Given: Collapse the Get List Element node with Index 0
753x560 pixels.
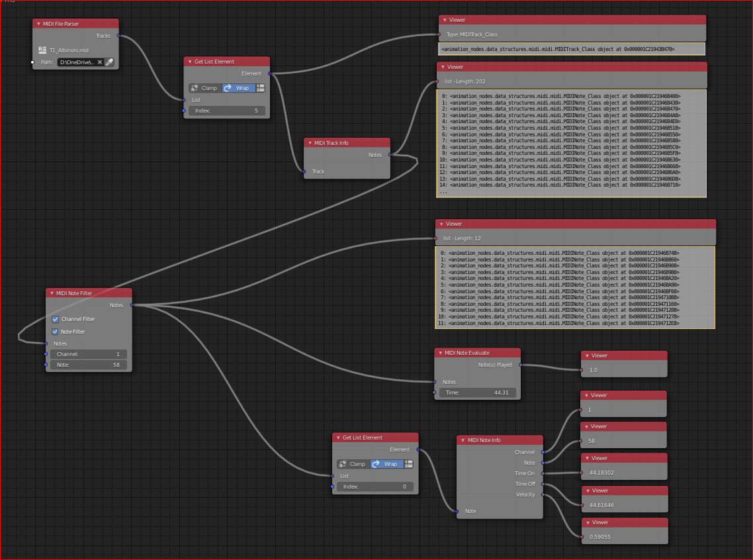Looking at the screenshot, I should coord(338,438).
